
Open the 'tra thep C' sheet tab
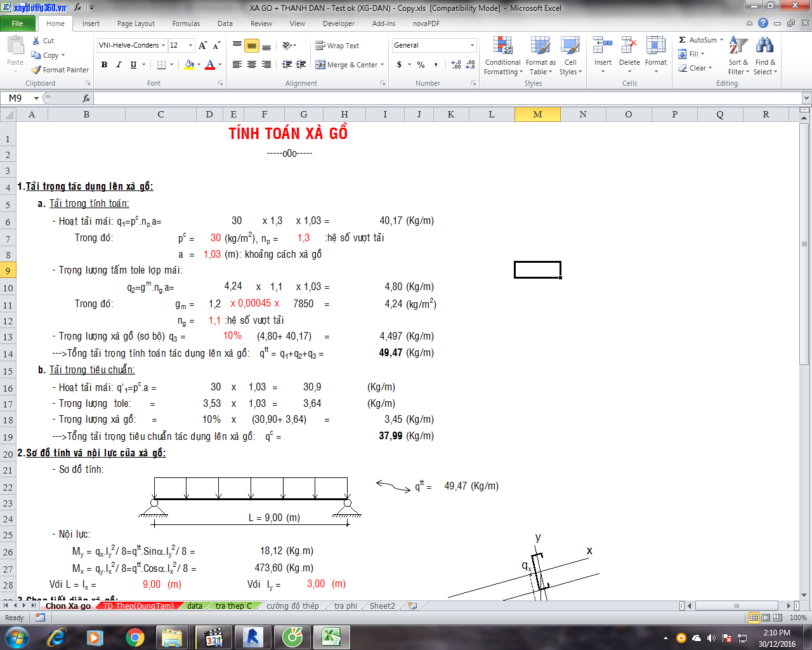233,606
